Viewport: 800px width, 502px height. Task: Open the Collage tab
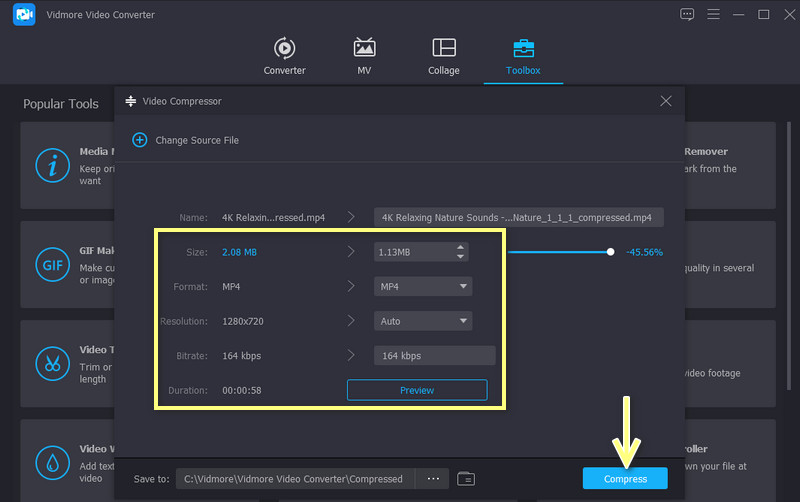[x=444, y=56]
